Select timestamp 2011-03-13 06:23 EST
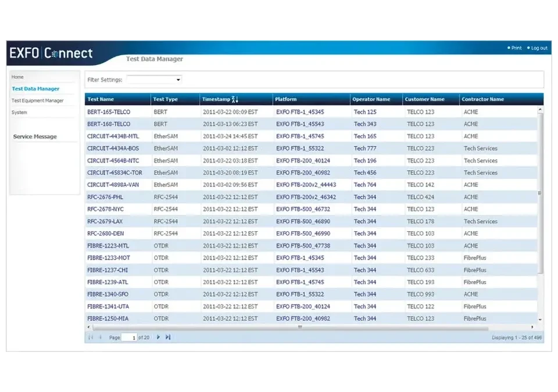Viewport: 558px width, 392px height. pyautogui.click(x=230, y=124)
